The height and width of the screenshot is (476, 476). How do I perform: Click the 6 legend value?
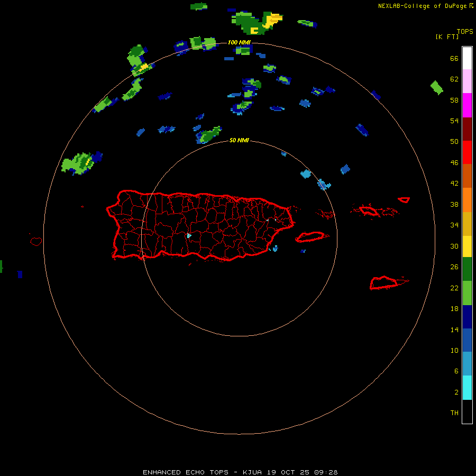pyautogui.click(x=456, y=371)
